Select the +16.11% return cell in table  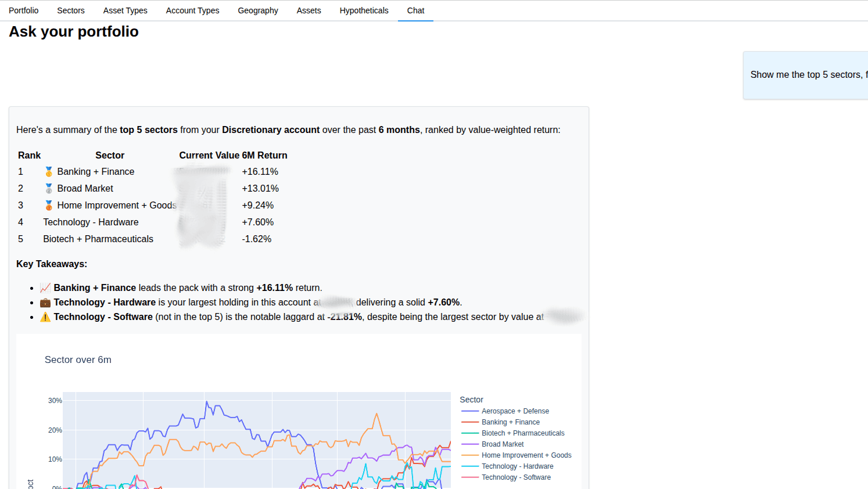(260, 172)
